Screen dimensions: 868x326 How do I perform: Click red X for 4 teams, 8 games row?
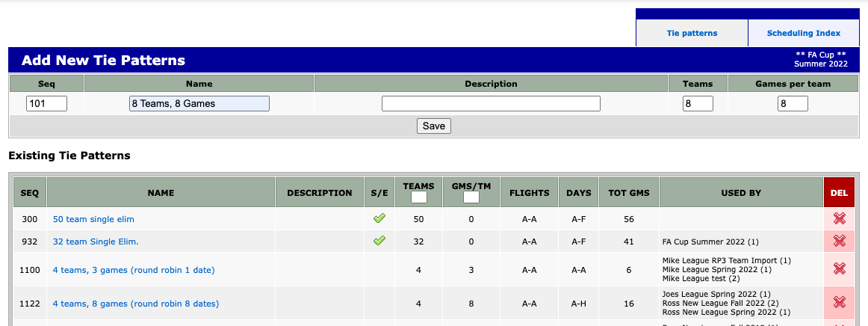pyautogui.click(x=839, y=303)
